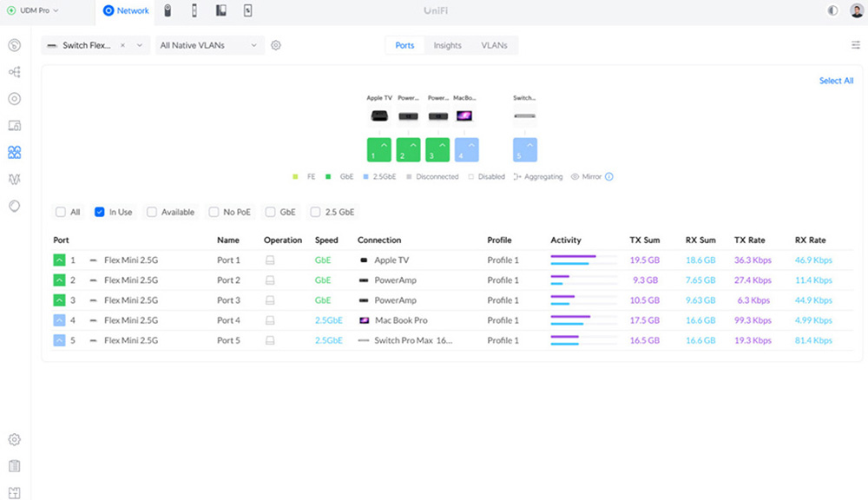Image resolution: width=868 pixels, height=500 pixels.
Task: Click Operation icon for Port 2
Action: point(270,280)
